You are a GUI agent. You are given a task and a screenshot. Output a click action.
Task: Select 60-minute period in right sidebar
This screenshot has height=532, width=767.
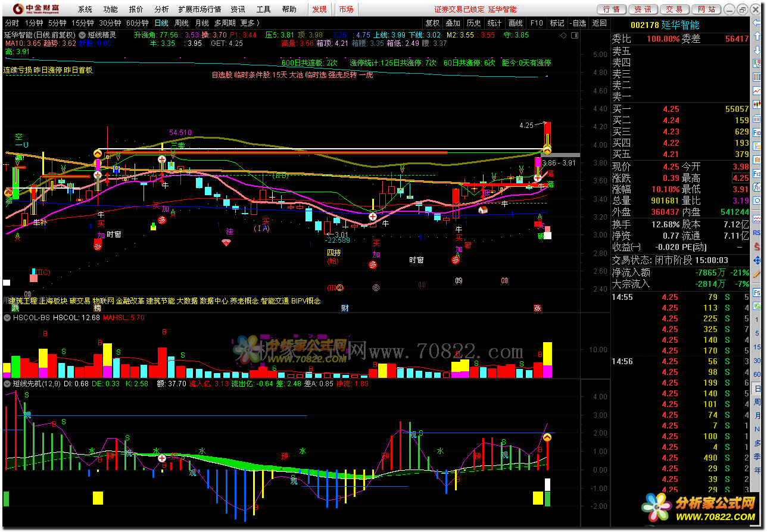[757, 374]
